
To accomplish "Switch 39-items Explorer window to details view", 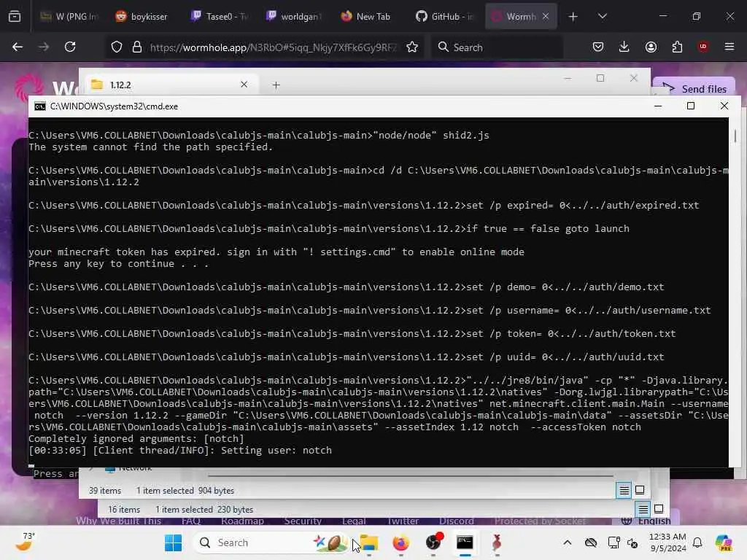I will [x=624, y=490].
